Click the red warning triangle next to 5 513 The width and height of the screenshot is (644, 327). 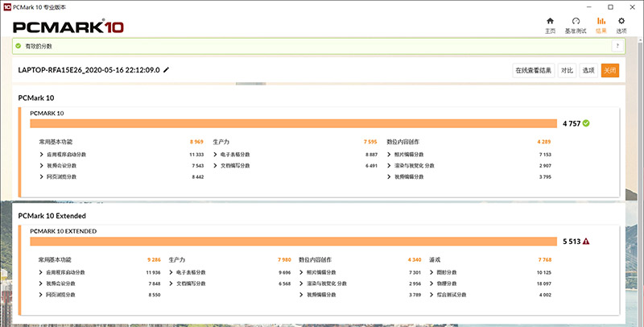[586, 241]
